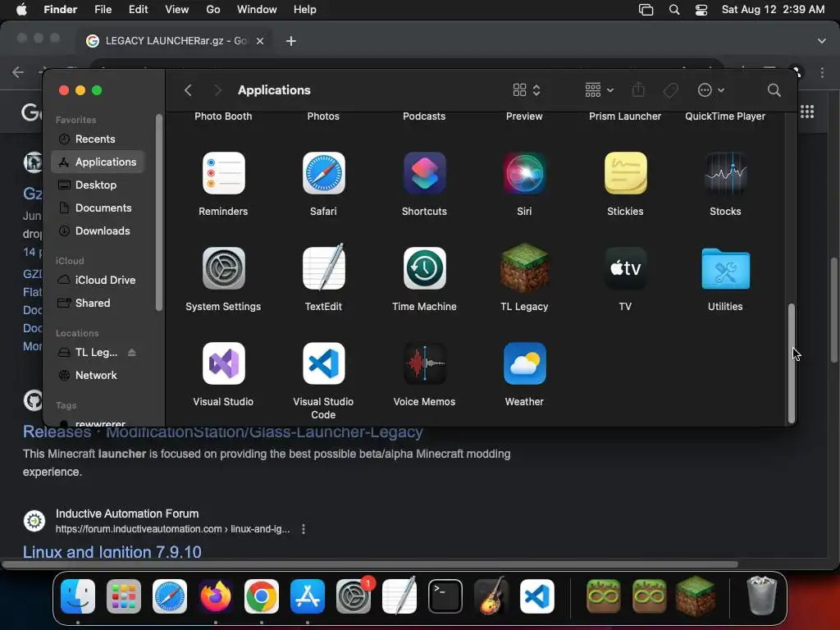840x630 pixels.
Task: Open the Trash in the Dock
Action: (762, 596)
